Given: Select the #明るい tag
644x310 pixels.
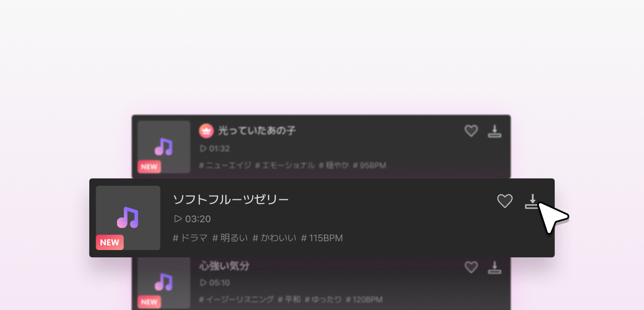Looking at the screenshot, I should (x=230, y=238).
